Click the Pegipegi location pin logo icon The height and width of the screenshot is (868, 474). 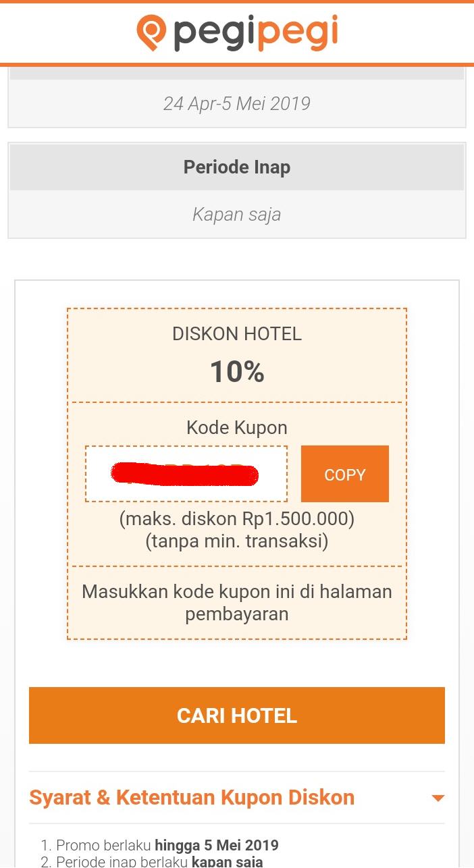pyautogui.click(x=151, y=33)
